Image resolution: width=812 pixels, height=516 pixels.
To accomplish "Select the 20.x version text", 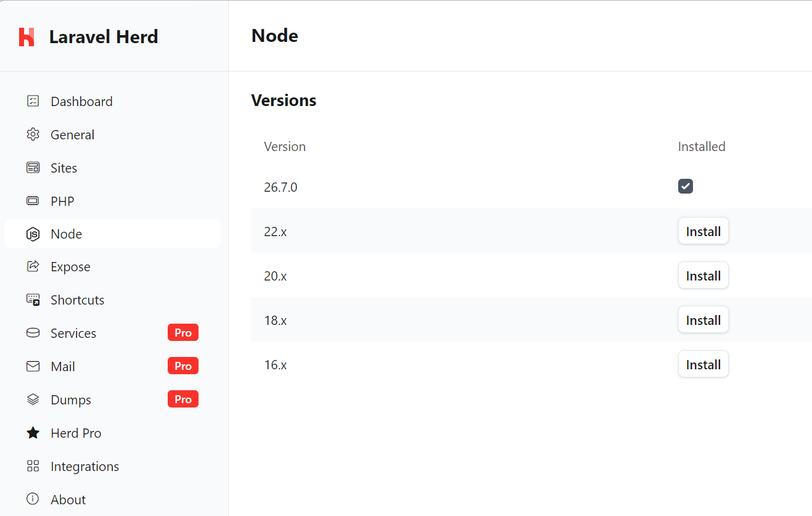I will (276, 276).
